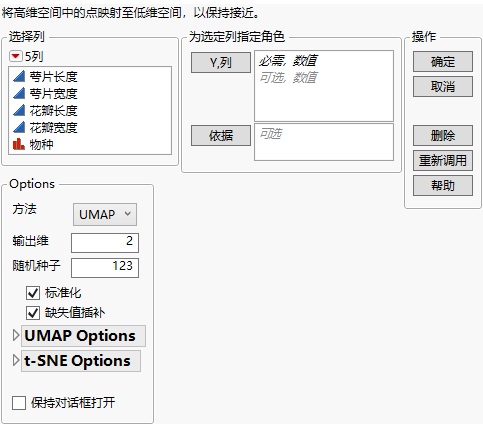
Task: Click the 输出维 field showing 2
Action: click(105, 243)
